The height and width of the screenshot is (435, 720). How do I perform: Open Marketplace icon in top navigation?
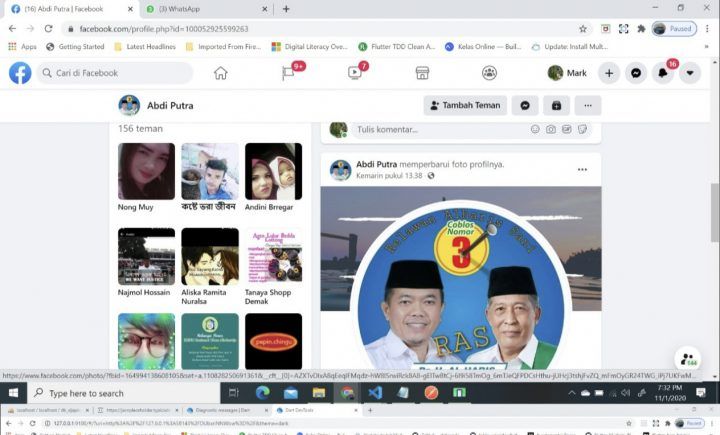click(x=422, y=73)
